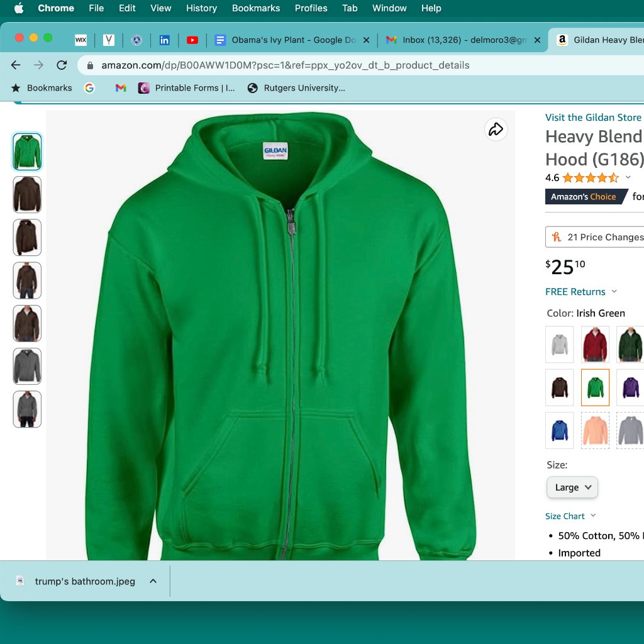Viewport: 644px width, 644px height.
Task: Open the Bookmarks menu in menu bar
Action: [256, 8]
